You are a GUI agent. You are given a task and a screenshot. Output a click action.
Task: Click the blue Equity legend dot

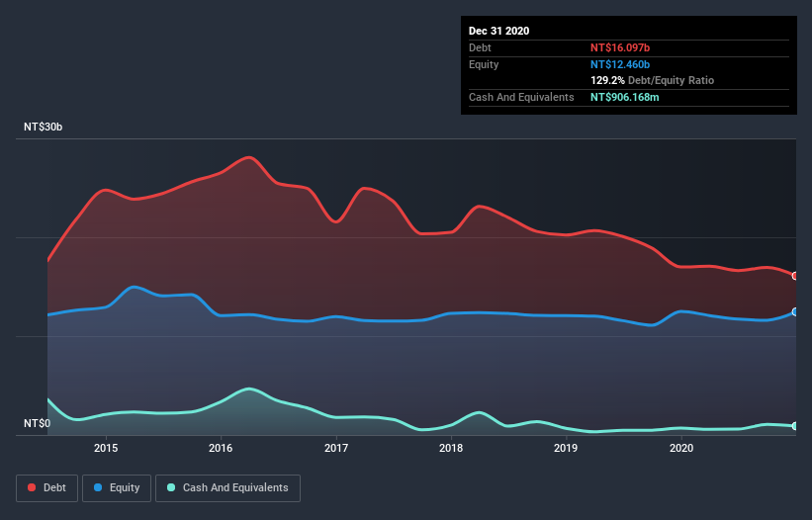tap(98, 487)
